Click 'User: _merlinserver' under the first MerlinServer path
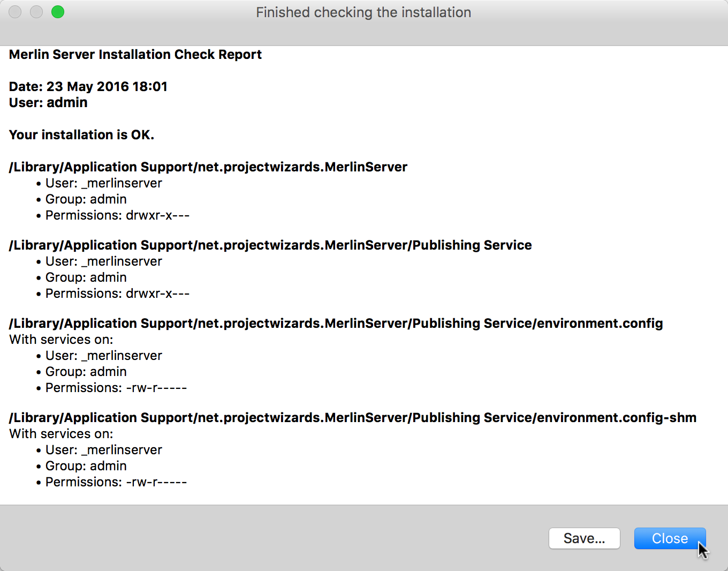This screenshot has width=728, height=571. (x=104, y=183)
